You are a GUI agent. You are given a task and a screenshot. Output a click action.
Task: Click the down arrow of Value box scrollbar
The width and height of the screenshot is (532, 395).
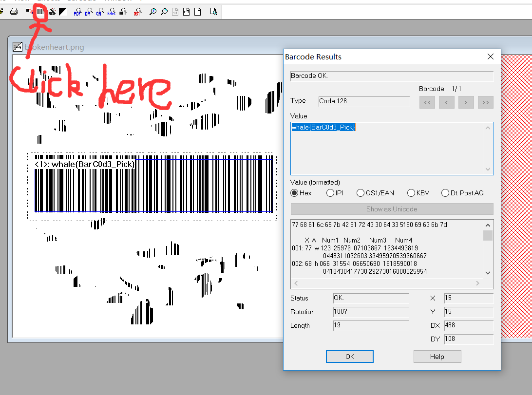click(x=488, y=169)
